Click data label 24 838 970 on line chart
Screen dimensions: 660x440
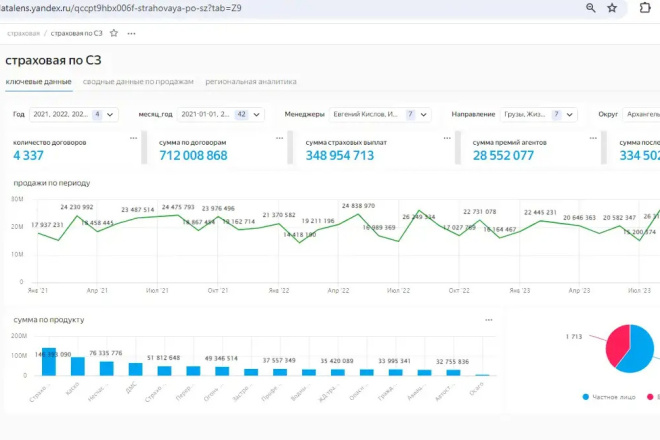[358, 206]
